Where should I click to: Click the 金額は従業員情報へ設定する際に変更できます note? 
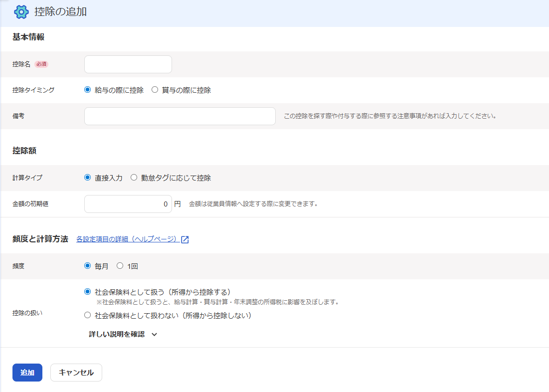pos(253,204)
